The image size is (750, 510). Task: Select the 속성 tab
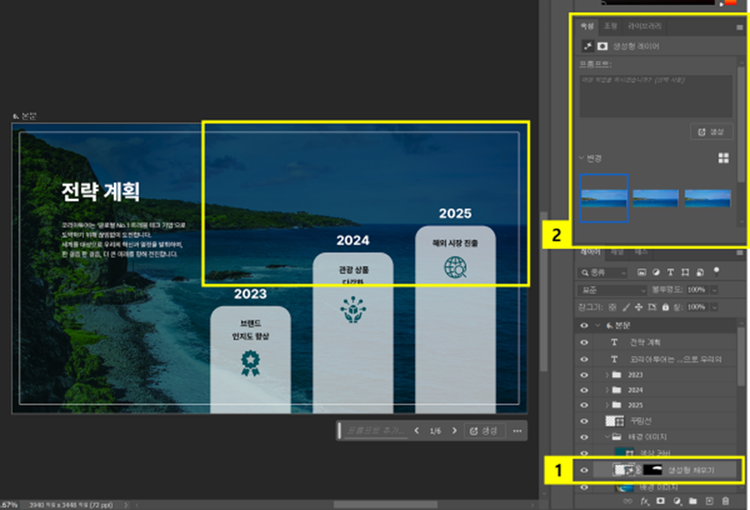pos(587,26)
